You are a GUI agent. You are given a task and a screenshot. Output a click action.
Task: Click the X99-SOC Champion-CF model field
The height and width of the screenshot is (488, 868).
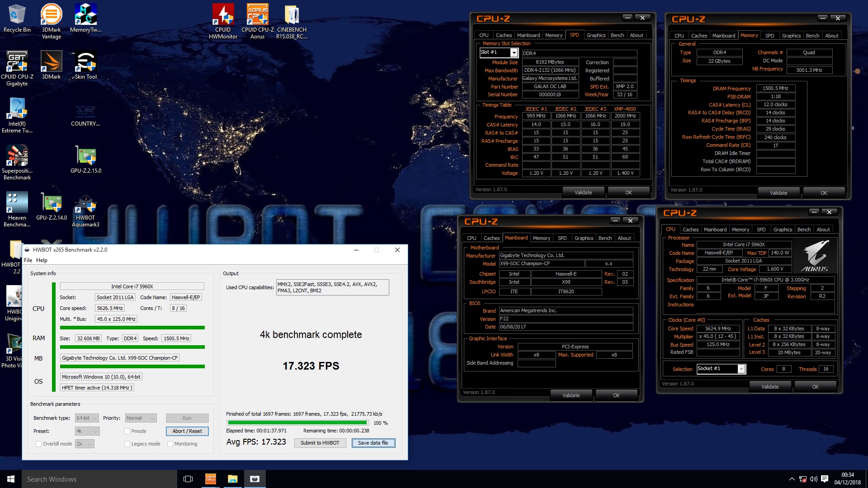tap(542, 264)
